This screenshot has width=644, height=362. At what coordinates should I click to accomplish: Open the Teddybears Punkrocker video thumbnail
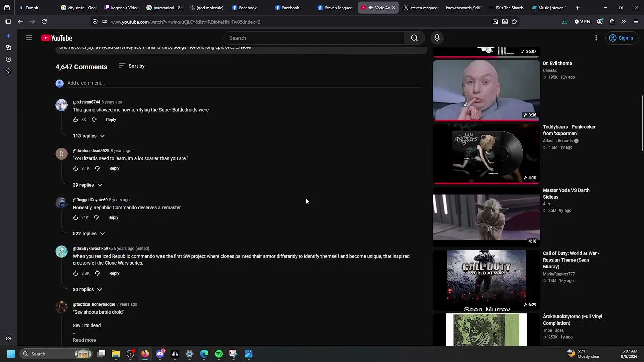tap(487, 153)
